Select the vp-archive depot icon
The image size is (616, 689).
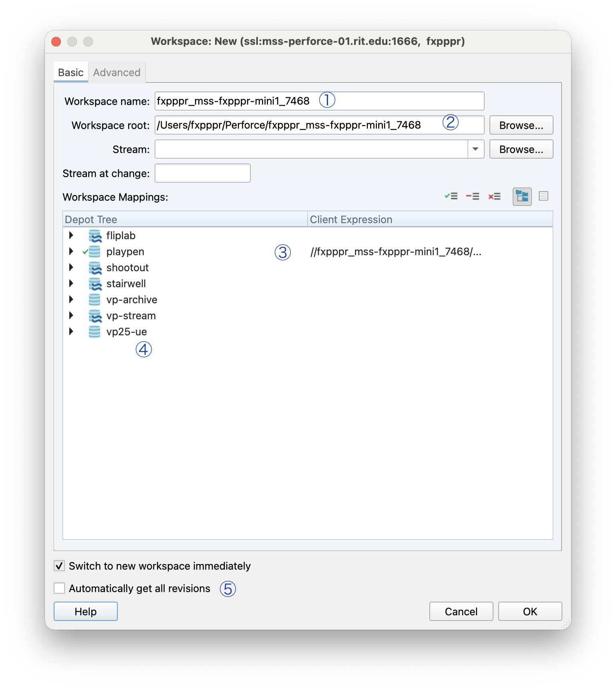[x=95, y=300]
